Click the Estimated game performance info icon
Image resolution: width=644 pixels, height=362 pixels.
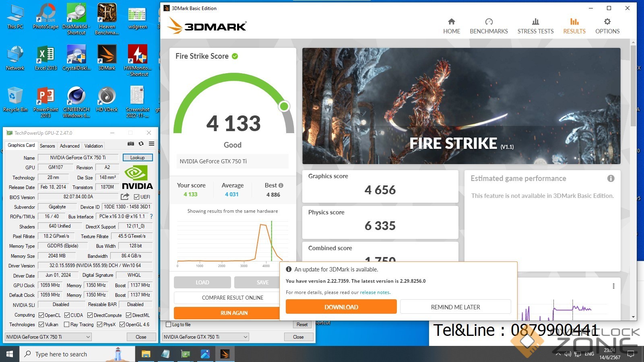pos(611,178)
